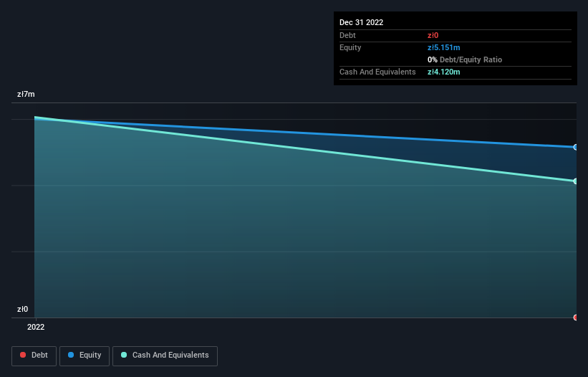Select the red Debt data point marker

pyautogui.click(x=575, y=318)
